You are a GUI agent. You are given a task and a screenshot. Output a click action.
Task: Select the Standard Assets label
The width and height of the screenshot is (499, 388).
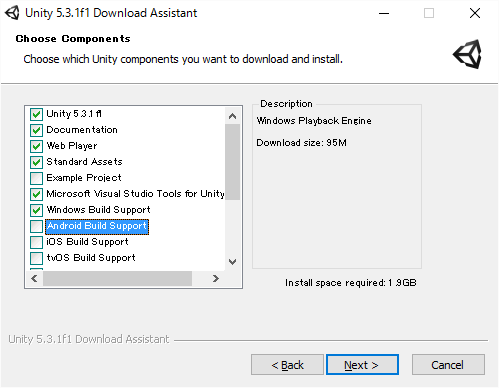pyautogui.click(x=84, y=162)
